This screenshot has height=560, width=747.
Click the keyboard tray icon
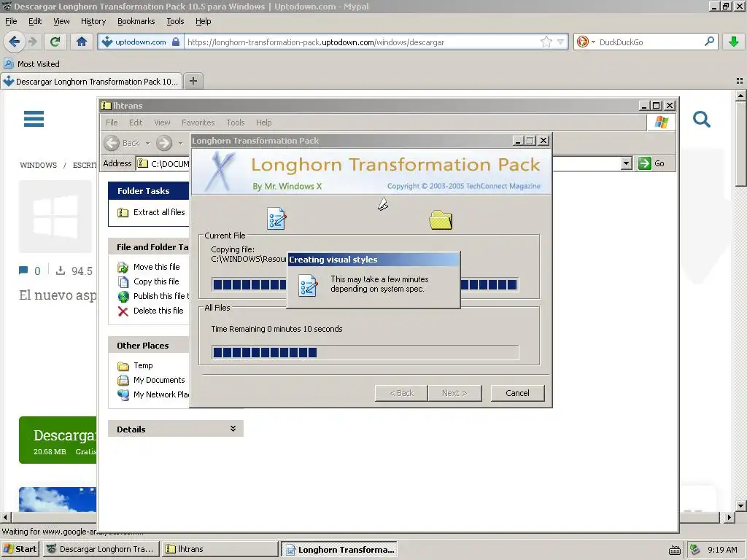pyautogui.click(x=675, y=550)
